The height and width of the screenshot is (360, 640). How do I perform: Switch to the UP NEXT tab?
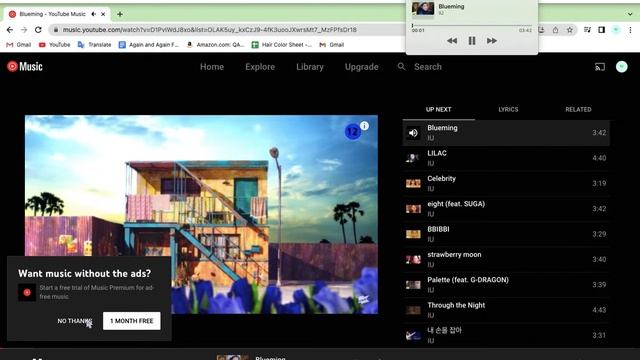click(x=438, y=109)
